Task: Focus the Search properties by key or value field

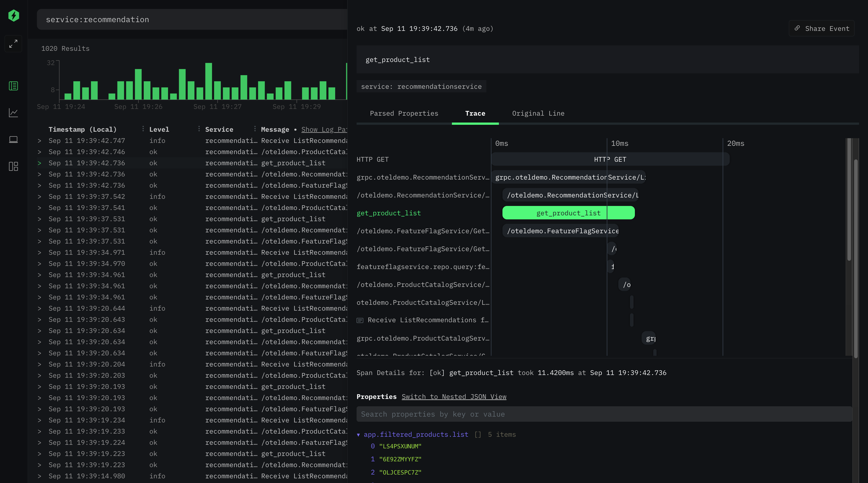Action: [604, 414]
